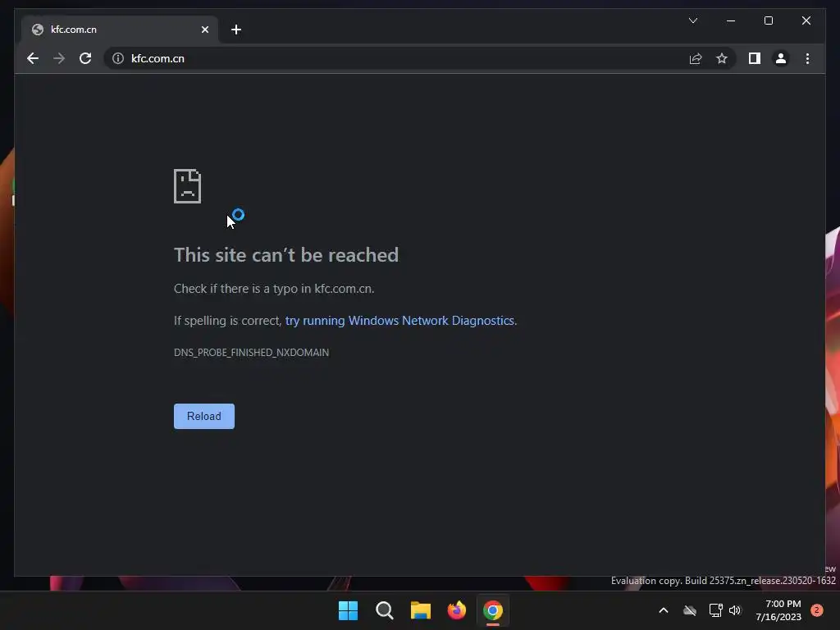
Task: Open the Windows Start menu
Action: tap(348, 610)
